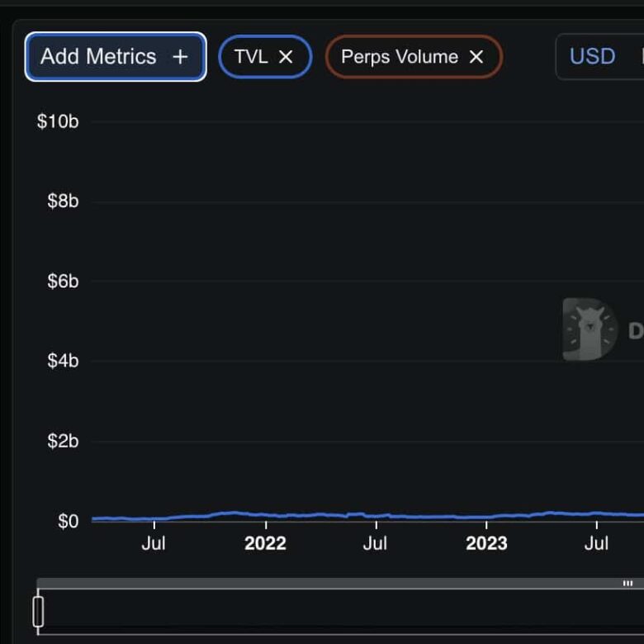Click the $2b value axis label

pos(63,441)
